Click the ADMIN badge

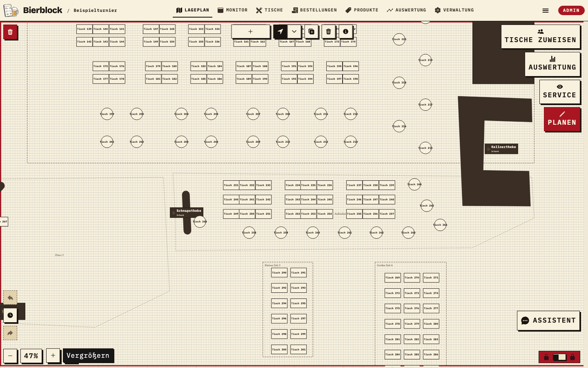(571, 10)
